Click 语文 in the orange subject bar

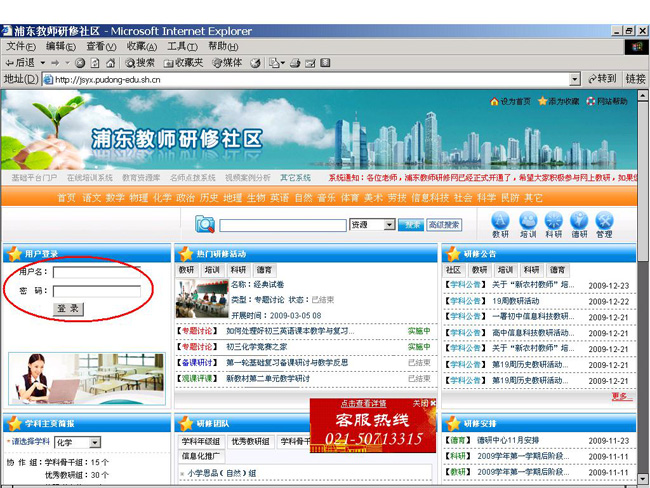(x=91, y=198)
